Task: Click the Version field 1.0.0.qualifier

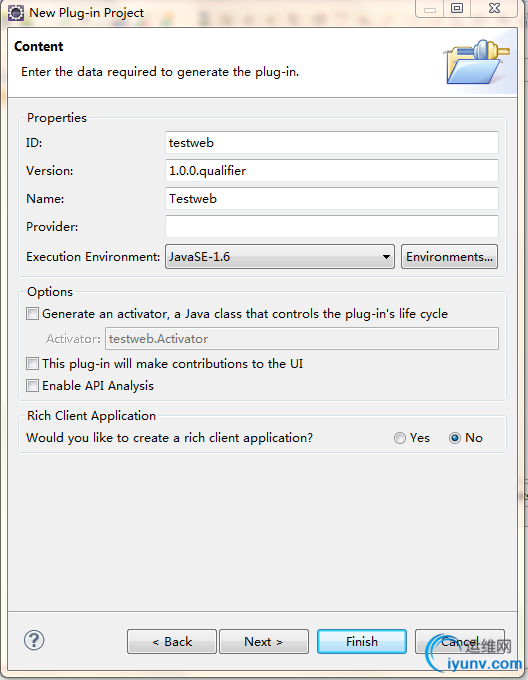Action: click(332, 170)
